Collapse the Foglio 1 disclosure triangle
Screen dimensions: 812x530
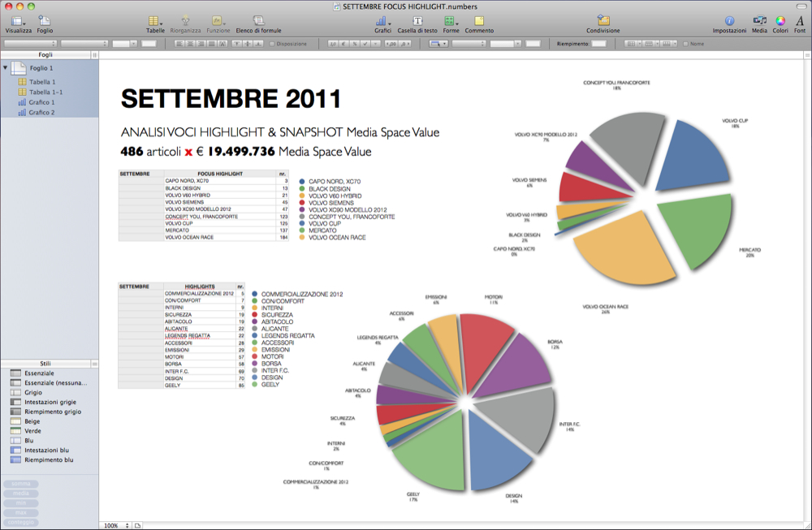tap(6, 68)
